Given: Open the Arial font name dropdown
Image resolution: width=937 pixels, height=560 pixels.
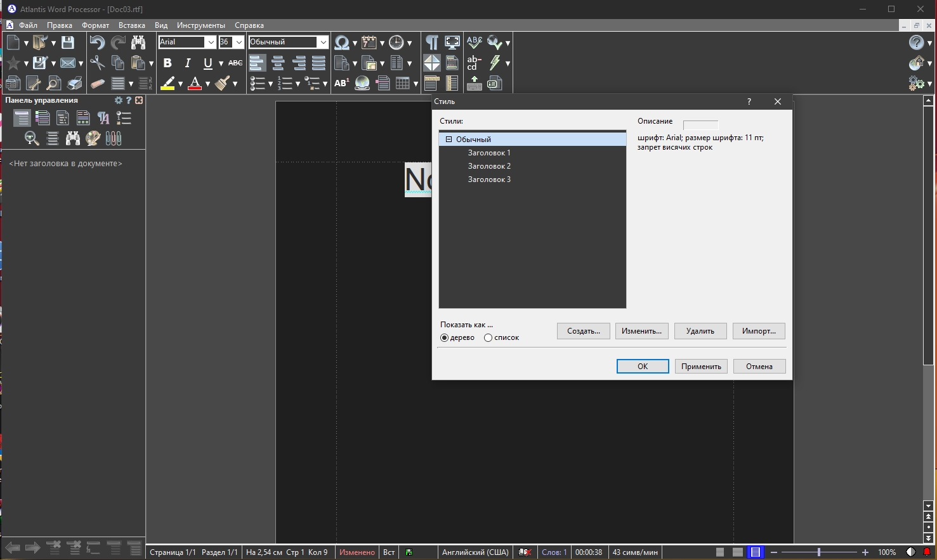Looking at the screenshot, I should click(x=211, y=42).
